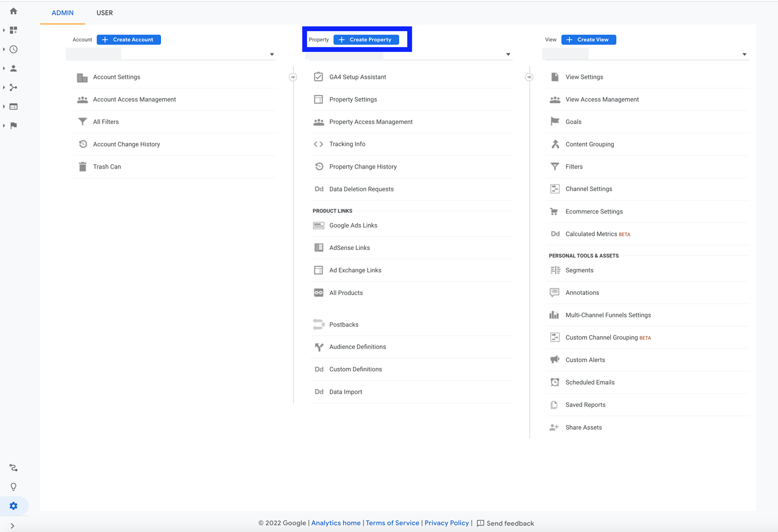Open the Realtime clock icon in sidebar
Viewport: 778px width, 532px height.
(13, 49)
